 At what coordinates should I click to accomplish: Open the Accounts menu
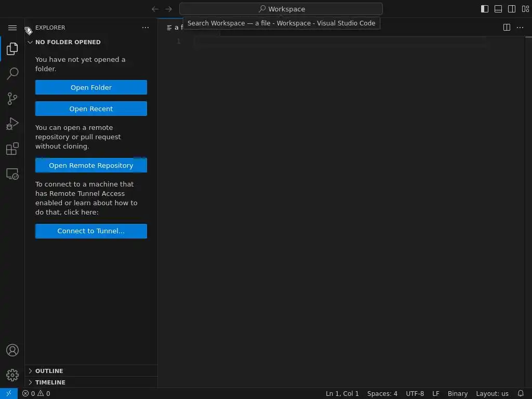(x=12, y=350)
